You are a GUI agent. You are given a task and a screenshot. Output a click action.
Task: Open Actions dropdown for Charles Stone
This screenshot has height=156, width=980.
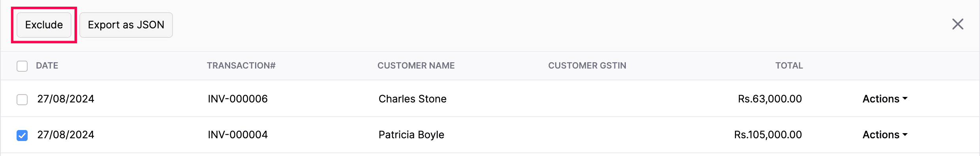point(885,99)
